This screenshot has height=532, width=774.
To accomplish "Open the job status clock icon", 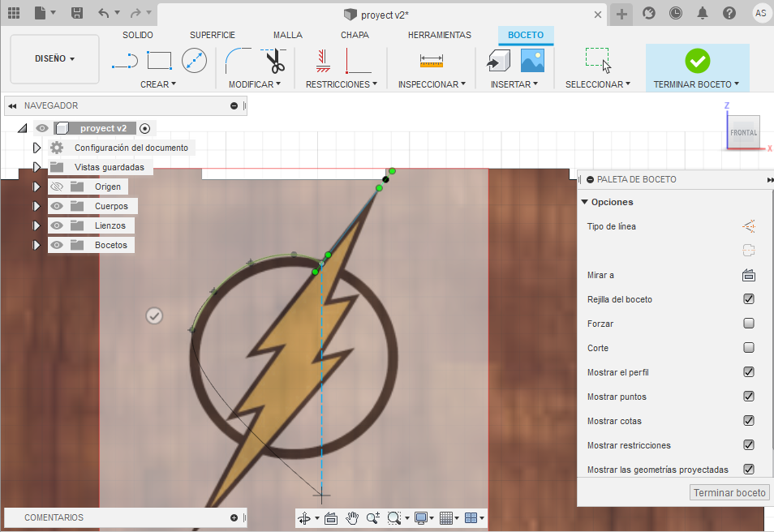I will (x=676, y=13).
